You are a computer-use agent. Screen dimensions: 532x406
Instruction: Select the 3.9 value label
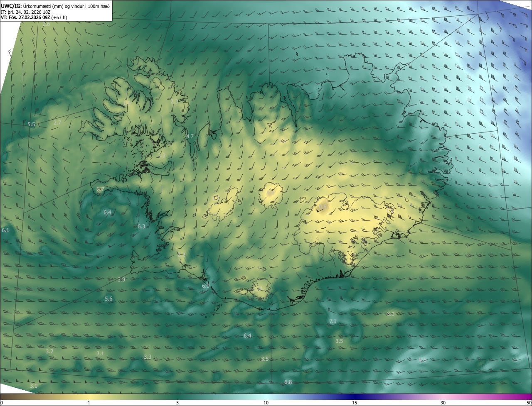[x=121, y=279]
